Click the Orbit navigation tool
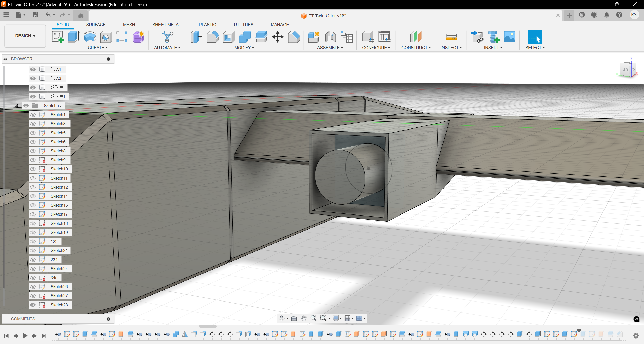Image resolution: width=644 pixels, height=344 pixels. [x=281, y=318]
